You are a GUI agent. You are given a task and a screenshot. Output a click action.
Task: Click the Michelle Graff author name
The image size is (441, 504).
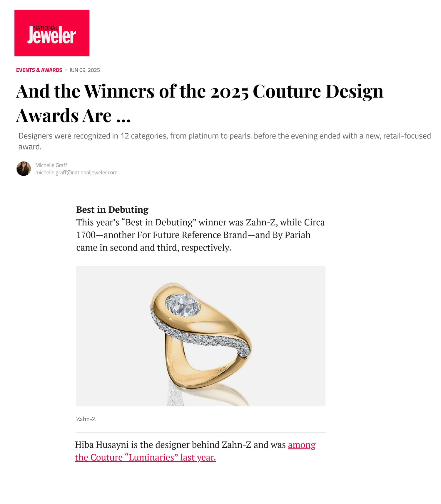tap(51, 165)
